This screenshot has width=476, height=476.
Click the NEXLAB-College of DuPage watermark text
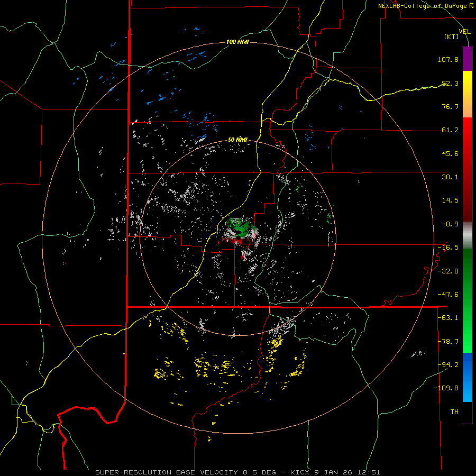425,6
